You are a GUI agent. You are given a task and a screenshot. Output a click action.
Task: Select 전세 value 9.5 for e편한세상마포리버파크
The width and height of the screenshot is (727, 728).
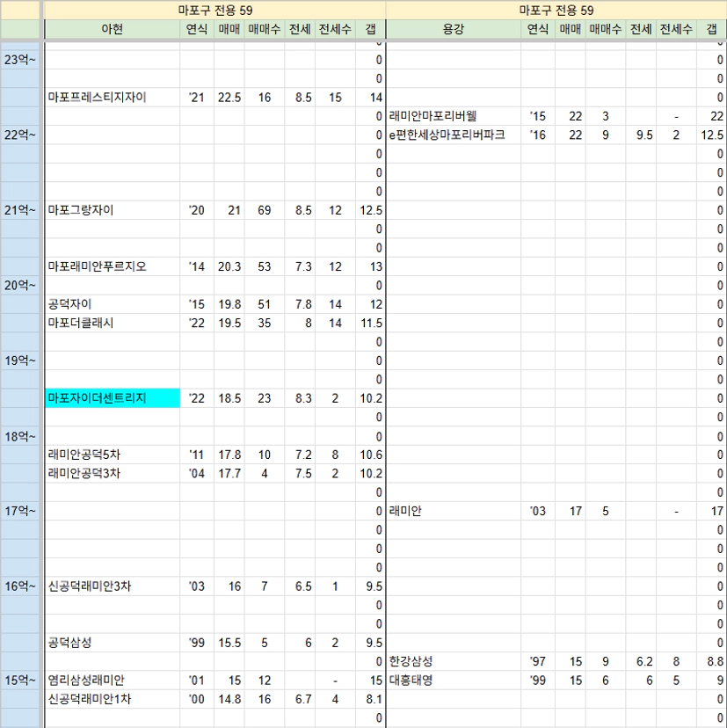(x=641, y=135)
